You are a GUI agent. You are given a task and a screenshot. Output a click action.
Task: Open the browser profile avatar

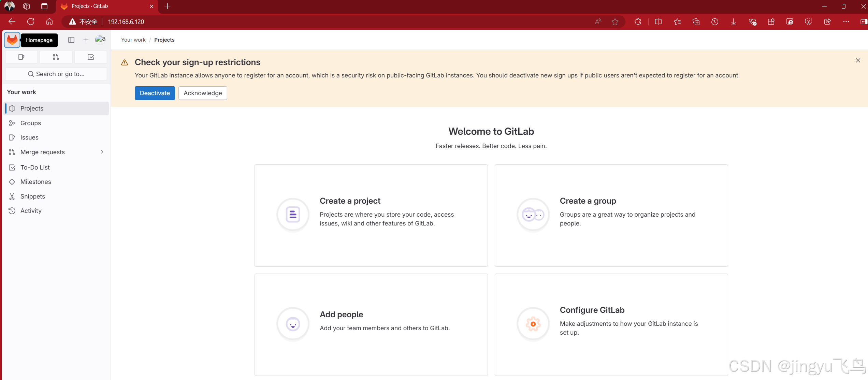click(10, 6)
